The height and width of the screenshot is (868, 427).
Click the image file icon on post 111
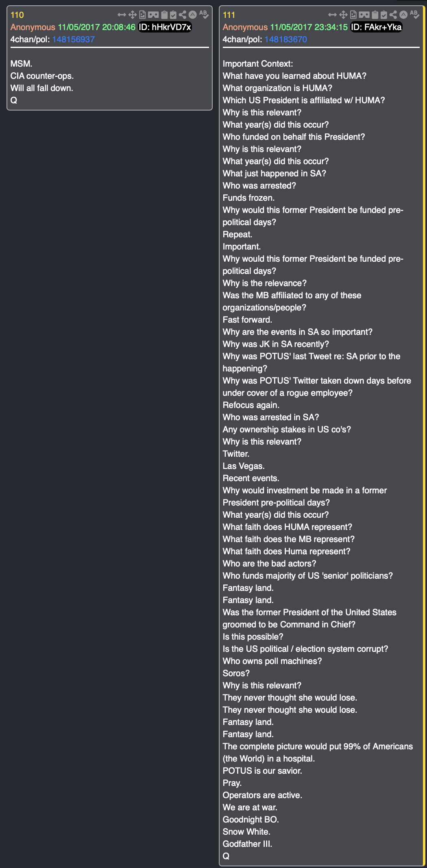(353, 15)
